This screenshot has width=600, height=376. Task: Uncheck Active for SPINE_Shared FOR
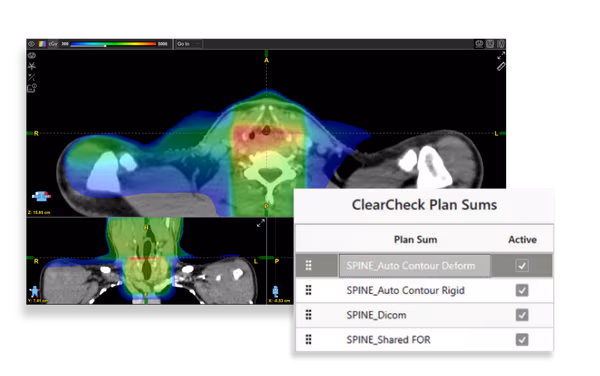[522, 340]
